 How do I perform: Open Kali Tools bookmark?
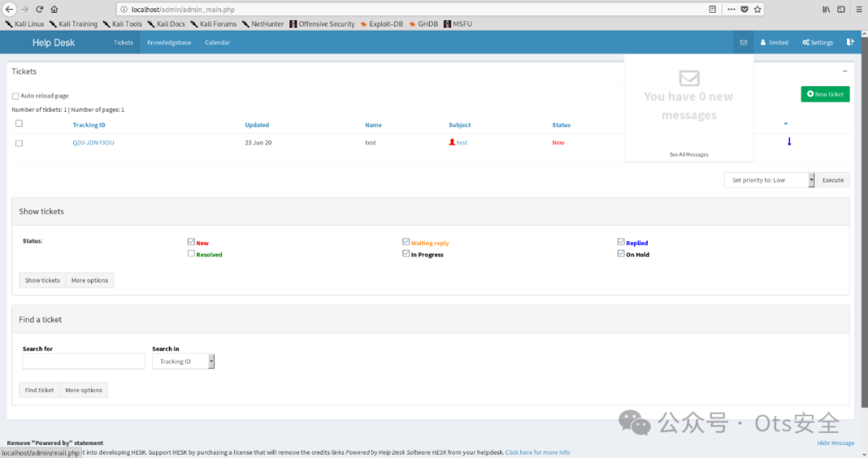click(122, 24)
